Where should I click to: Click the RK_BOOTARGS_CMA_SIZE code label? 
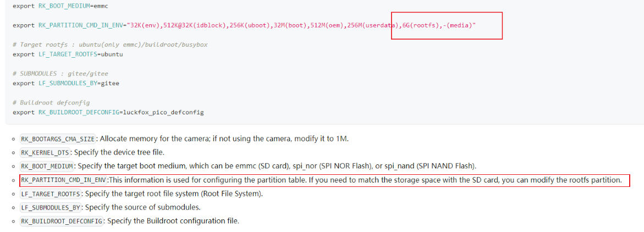pyautogui.click(x=58, y=139)
